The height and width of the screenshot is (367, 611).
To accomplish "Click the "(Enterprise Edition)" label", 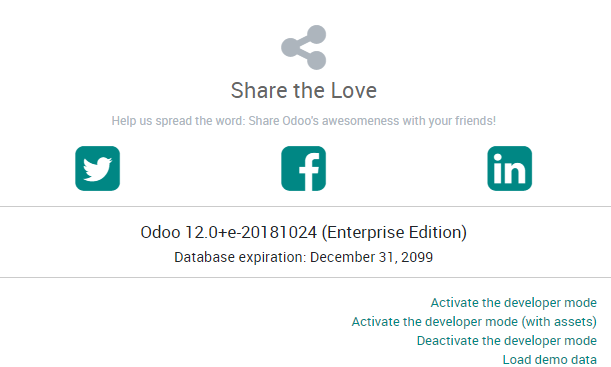I will pyautogui.click(x=394, y=232).
